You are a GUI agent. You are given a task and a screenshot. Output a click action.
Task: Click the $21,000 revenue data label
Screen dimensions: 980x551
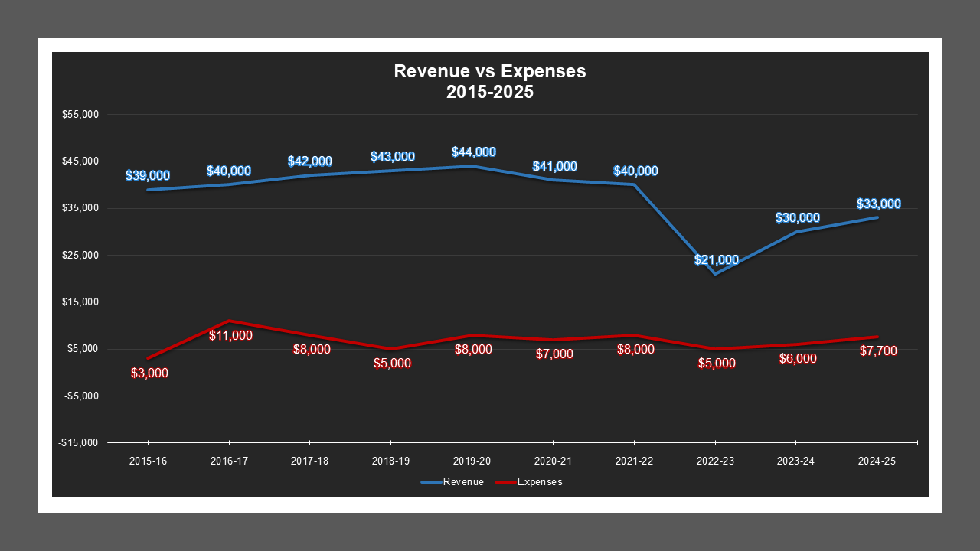pyautogui.click(x=716, y=260)
